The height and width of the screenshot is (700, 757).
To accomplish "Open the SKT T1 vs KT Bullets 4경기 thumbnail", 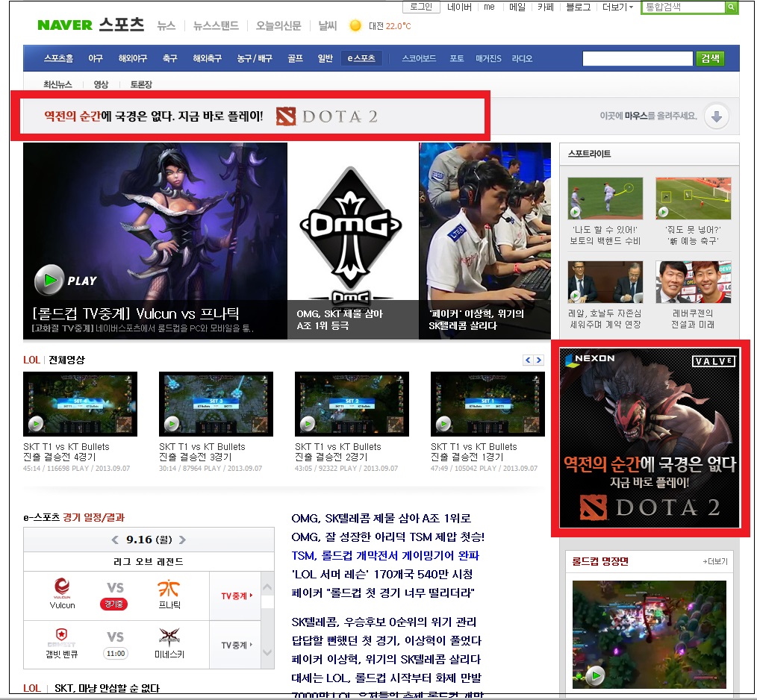I will (x=80, y=404).
